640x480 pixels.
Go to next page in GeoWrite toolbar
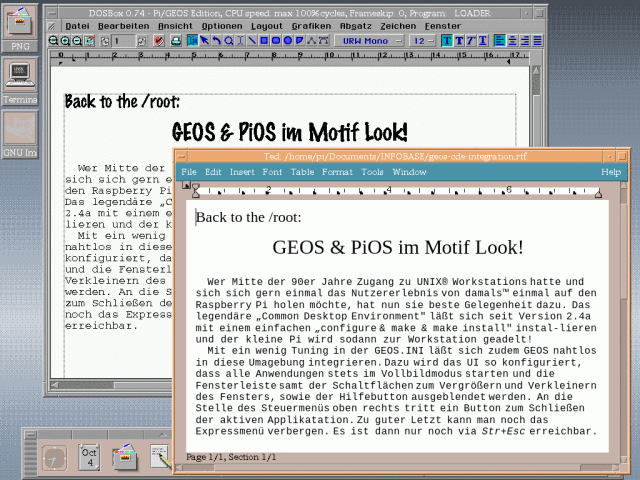142,41
